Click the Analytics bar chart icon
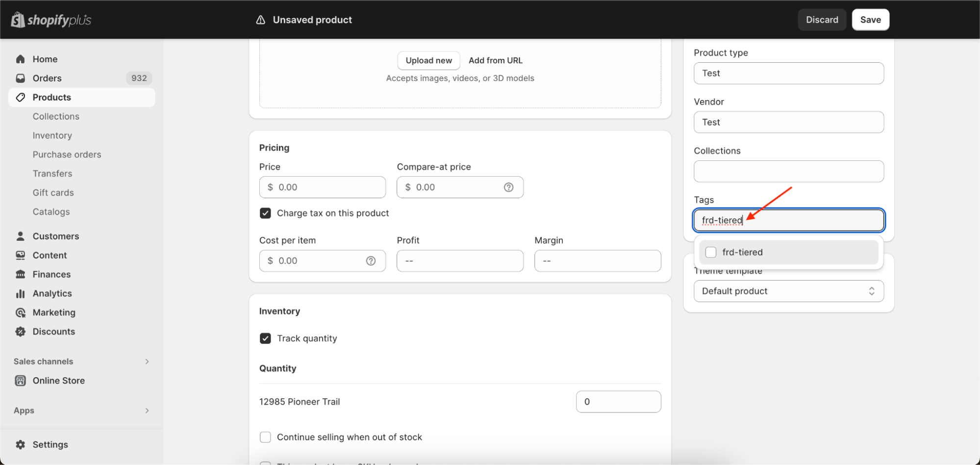 20,294
